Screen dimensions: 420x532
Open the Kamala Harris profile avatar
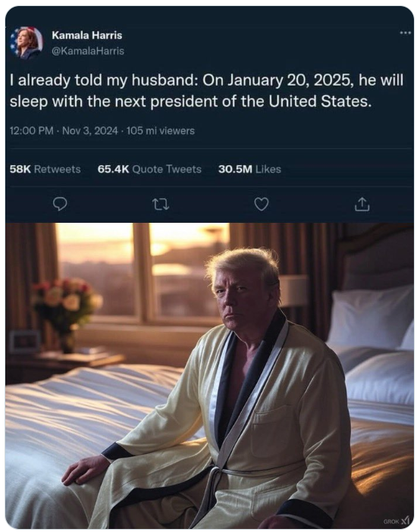coord(27,43)
